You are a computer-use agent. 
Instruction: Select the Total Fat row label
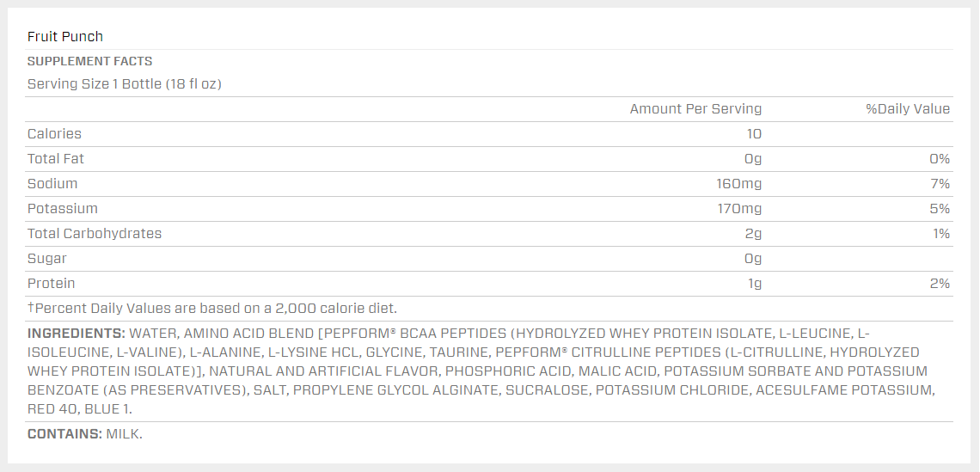point(56,159)
